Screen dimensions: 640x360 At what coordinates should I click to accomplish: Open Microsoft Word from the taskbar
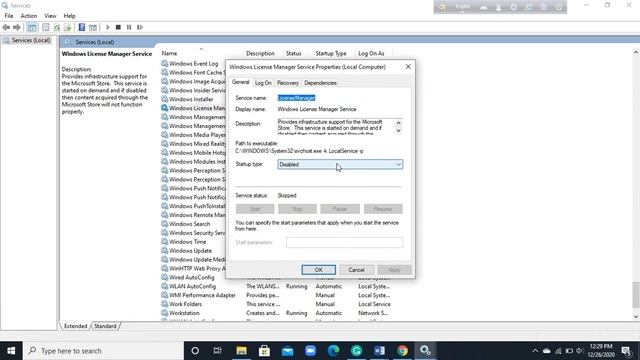tap(380, 351)
